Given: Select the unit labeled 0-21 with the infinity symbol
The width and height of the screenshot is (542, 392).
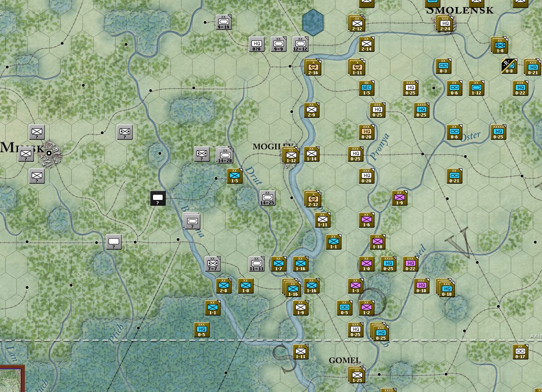Looking at the screenshot, I should (455, 176).
